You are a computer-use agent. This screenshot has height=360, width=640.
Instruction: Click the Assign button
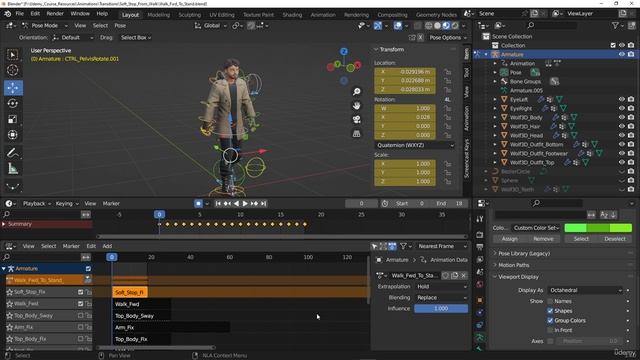pyautogui.click(x=509, y=239)
